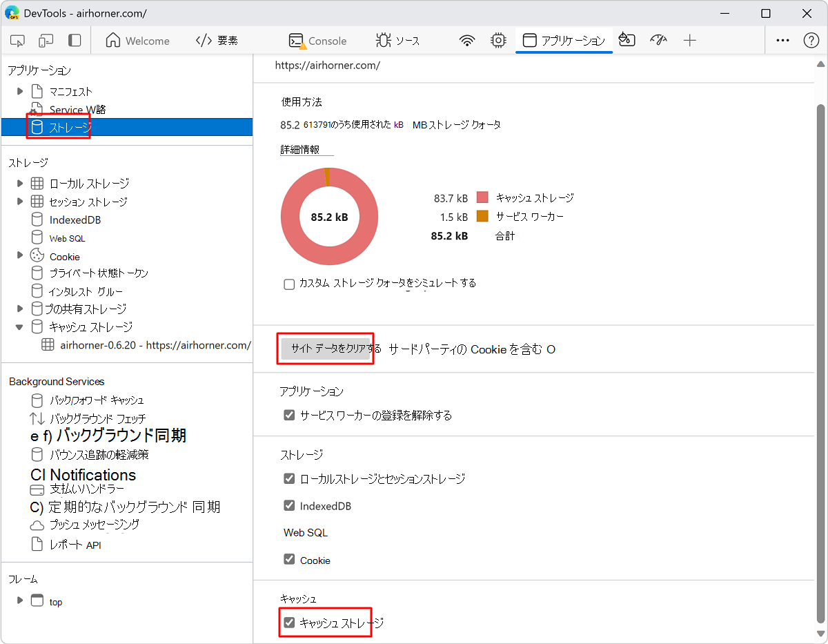The height and width of the screenshot is (644, 828).
Task: Disable the Cookie clearing checkbox
Action: point(289,560)
